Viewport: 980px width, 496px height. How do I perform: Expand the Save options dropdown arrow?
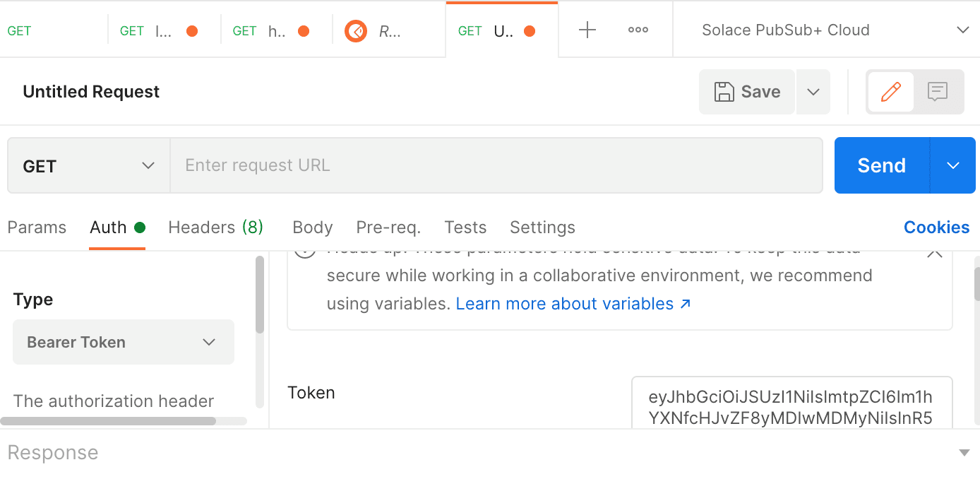pos(813,92)
